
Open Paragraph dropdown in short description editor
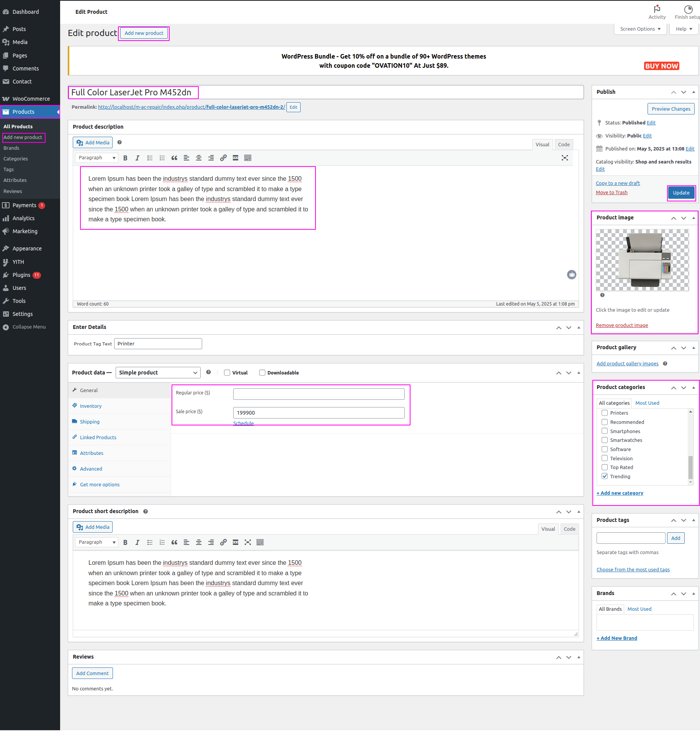click(x=96, y=542)
